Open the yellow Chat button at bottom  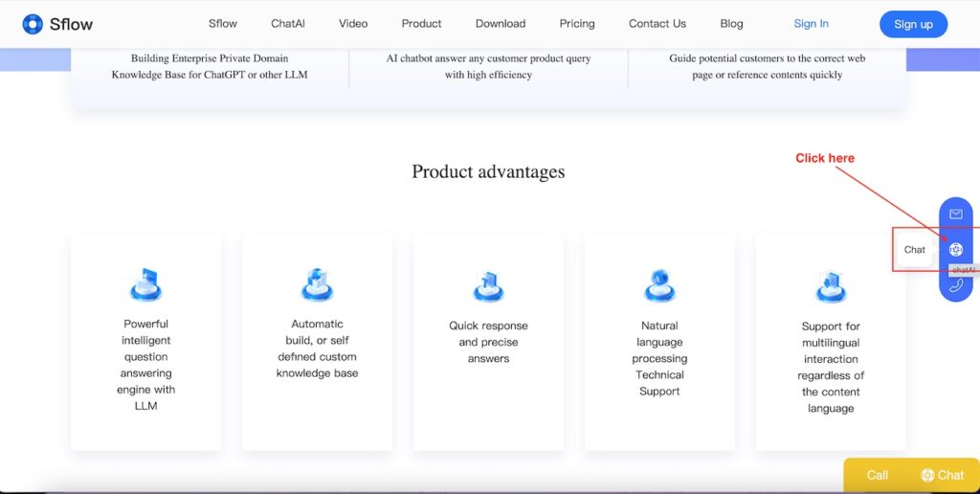pos(943,475)
